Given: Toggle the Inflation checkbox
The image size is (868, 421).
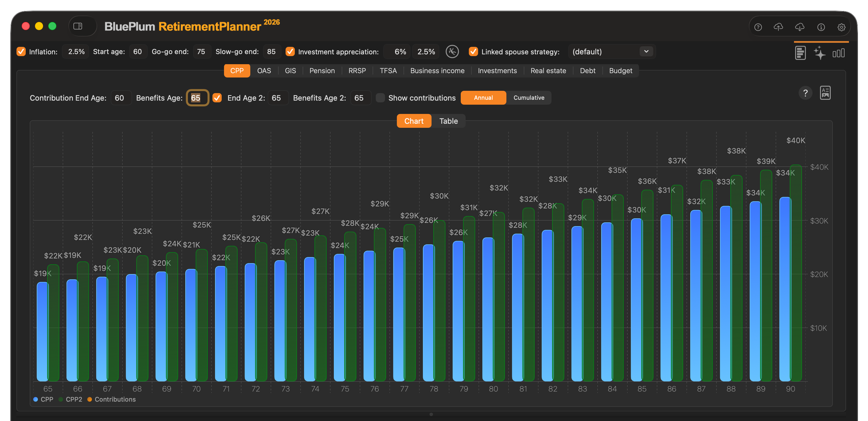Looking at the screenshot, I should [21, 51].
